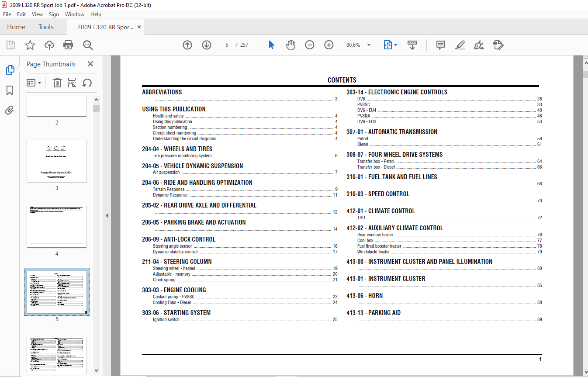Click the 'Transfer box - Diesel' entry

[376, 167]
